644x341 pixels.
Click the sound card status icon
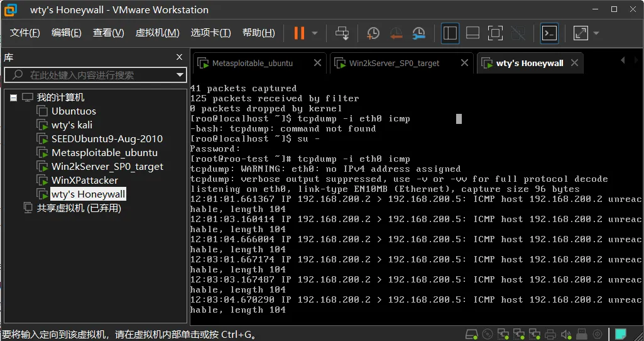[x=566, y=333]
